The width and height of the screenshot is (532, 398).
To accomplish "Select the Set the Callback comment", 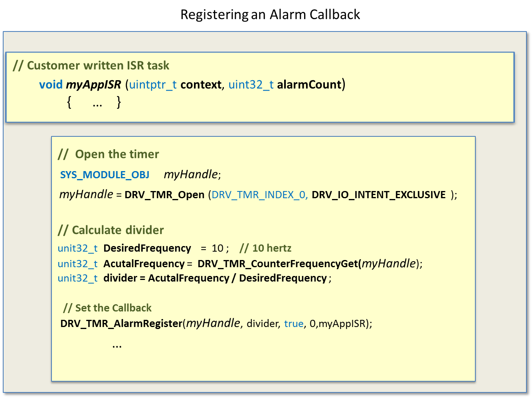I will point(108,307).
